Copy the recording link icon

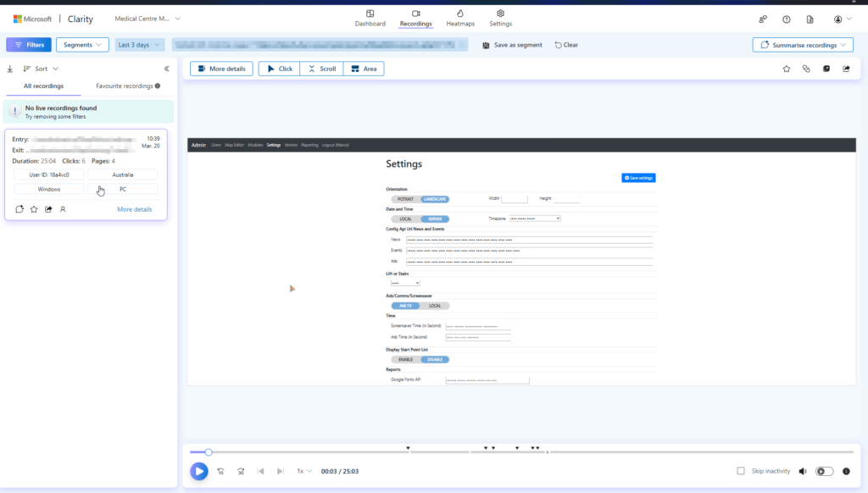click(x=806, y=68)
